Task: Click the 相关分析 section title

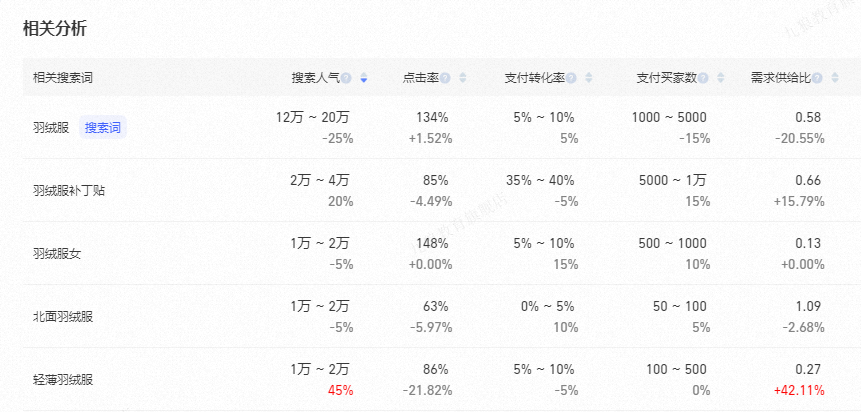Action: point(55,28)
